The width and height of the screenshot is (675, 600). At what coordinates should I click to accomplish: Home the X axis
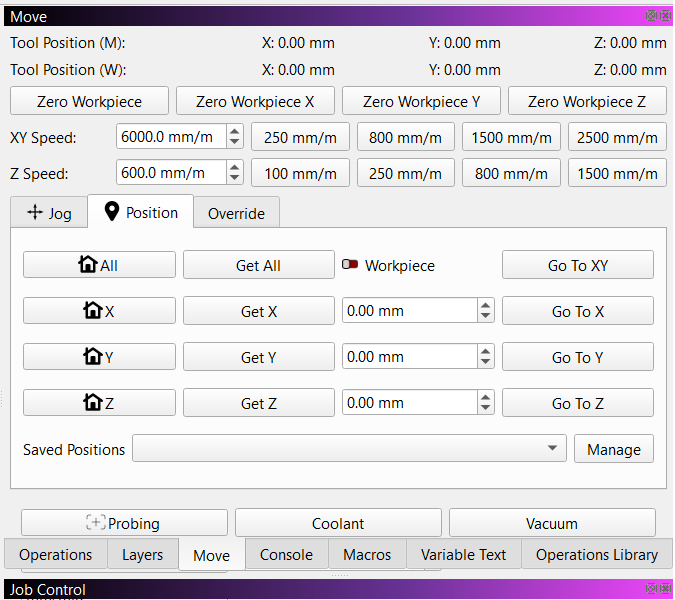pos(99,311)
